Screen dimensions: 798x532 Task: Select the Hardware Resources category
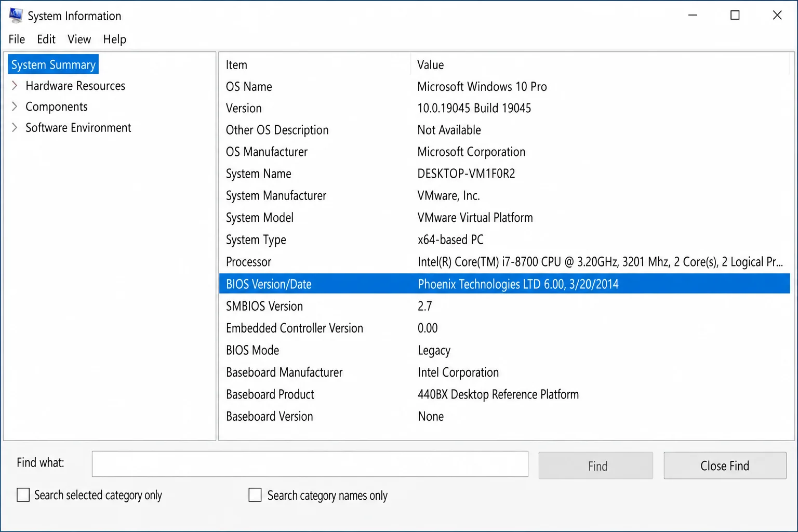pyautogui.click(x=75, y=86)
